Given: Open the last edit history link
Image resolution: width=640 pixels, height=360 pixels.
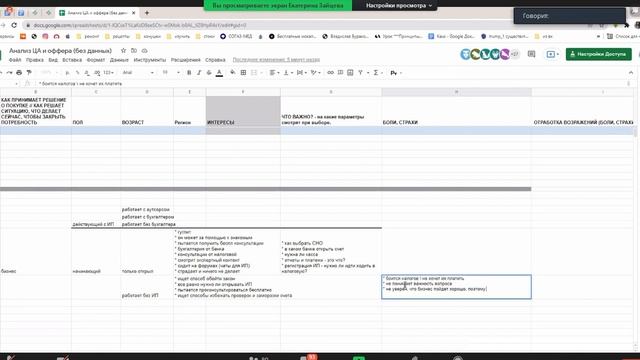Looking at the screenshot, I should (x=276, y=60).
